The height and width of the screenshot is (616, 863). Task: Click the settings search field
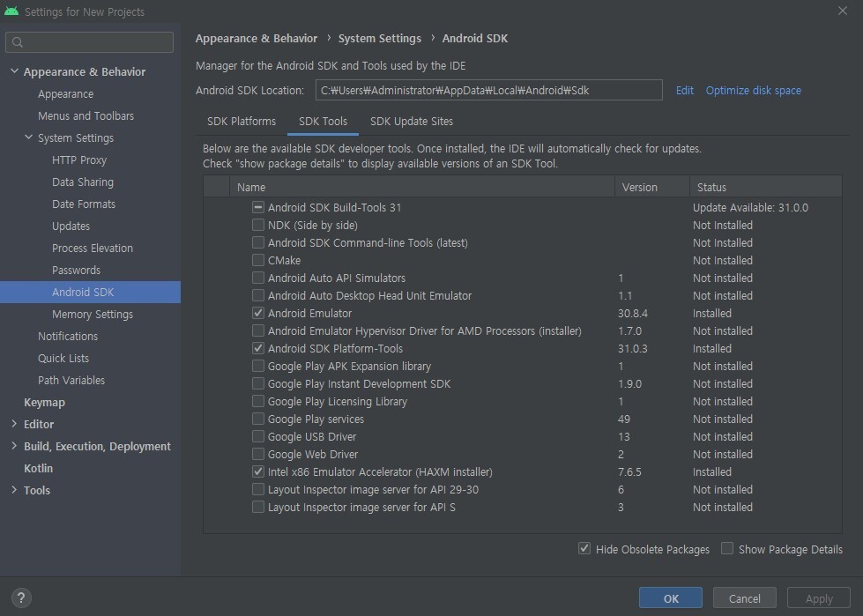89,42
